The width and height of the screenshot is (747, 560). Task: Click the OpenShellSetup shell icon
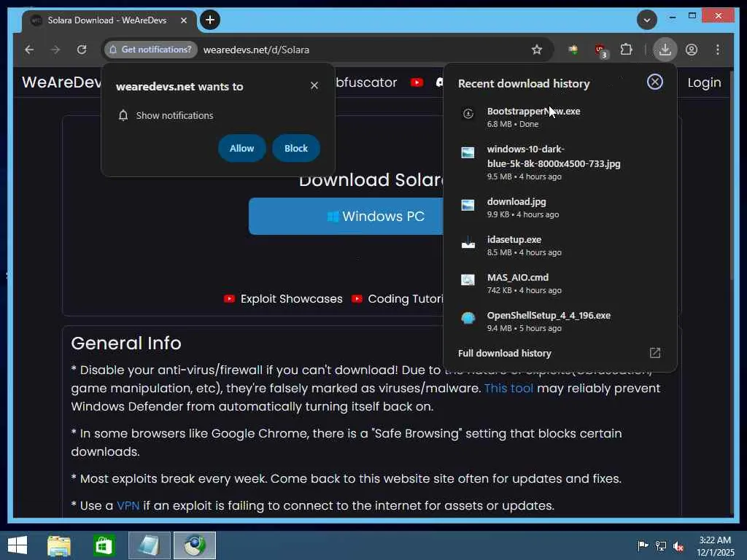click(x=468, y=318)
